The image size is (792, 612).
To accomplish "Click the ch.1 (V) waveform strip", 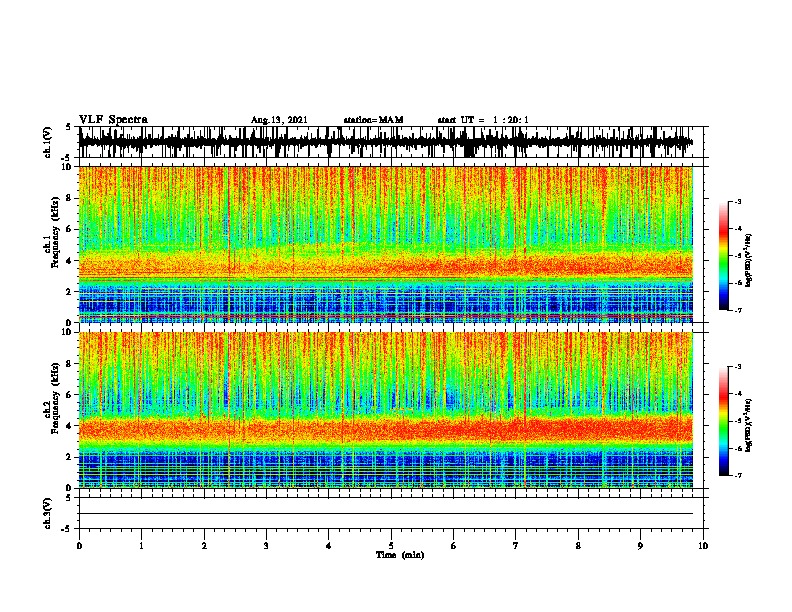I will [393, 142].
